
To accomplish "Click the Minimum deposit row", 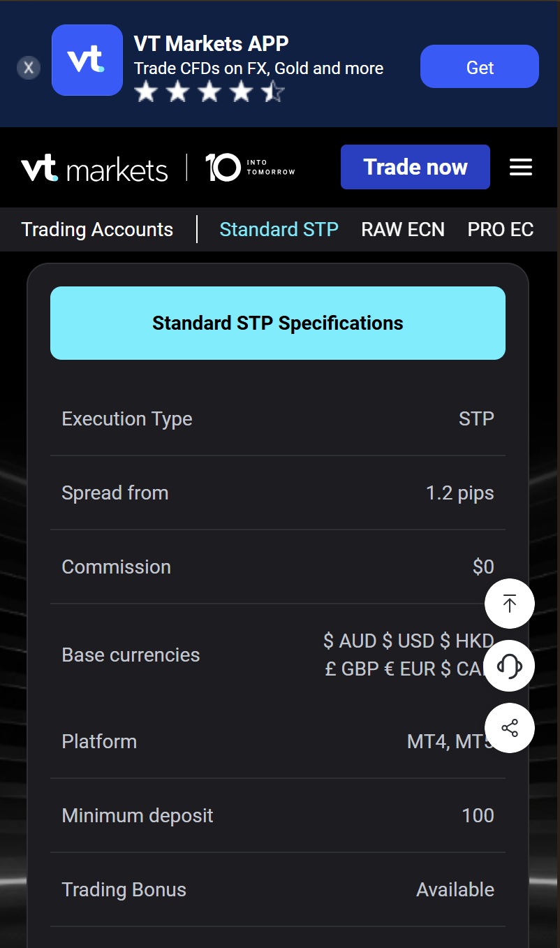I will [278, 815].
